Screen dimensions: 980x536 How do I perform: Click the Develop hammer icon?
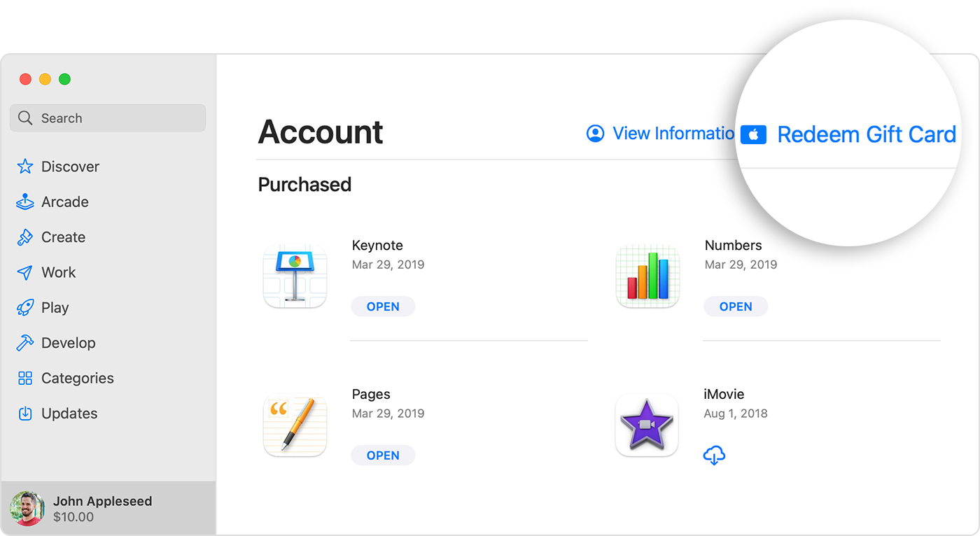tap(24, 342)
